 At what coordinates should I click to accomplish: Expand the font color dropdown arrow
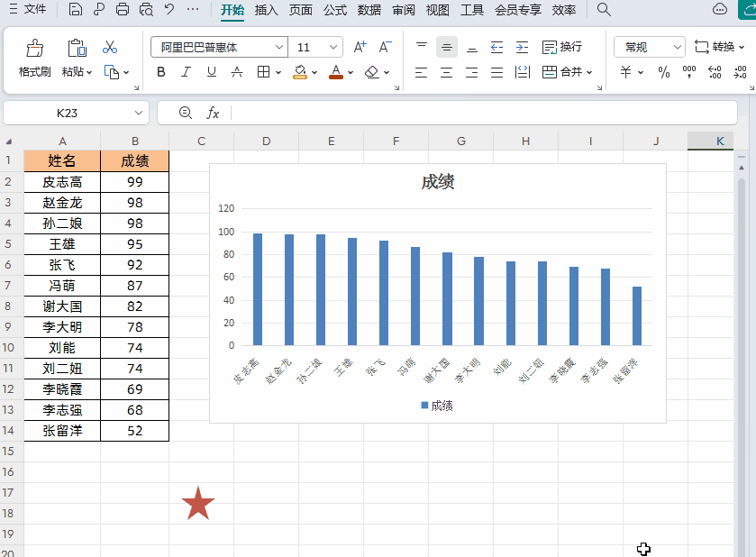click(x=351, y=72)
